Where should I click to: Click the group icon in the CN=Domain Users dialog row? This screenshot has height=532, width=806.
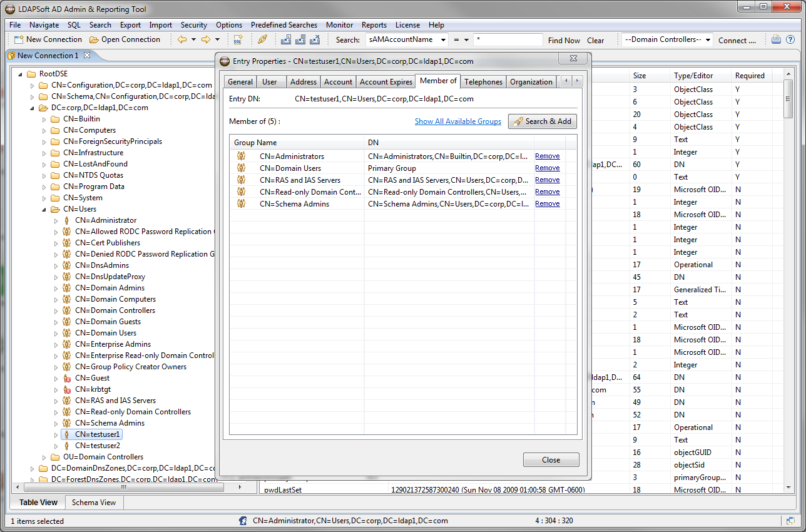[x=241, y=168]
